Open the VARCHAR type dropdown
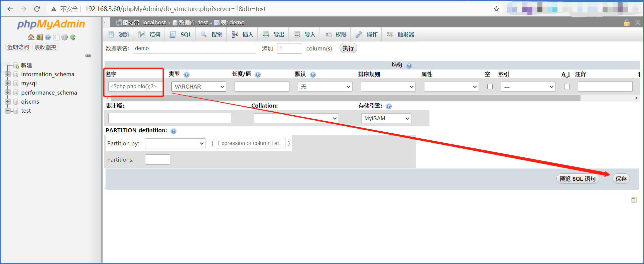 click(199, 87)
